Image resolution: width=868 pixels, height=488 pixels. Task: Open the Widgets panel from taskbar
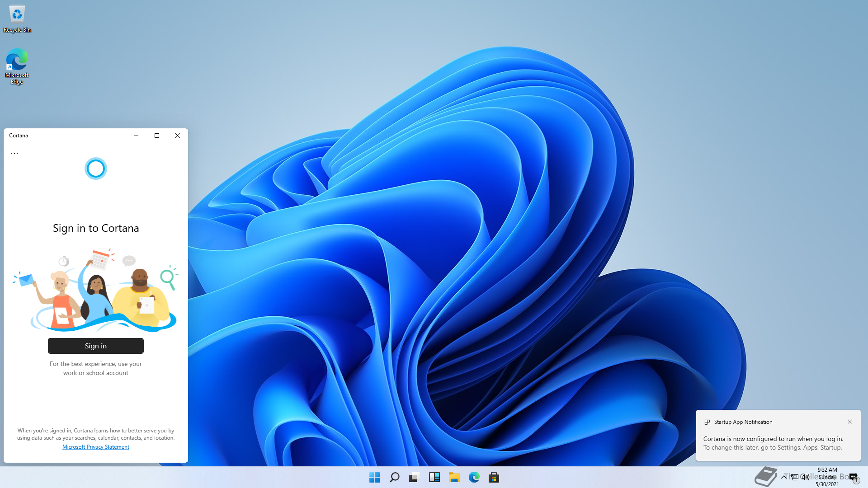pyautogui.click(x=434, y=477)
